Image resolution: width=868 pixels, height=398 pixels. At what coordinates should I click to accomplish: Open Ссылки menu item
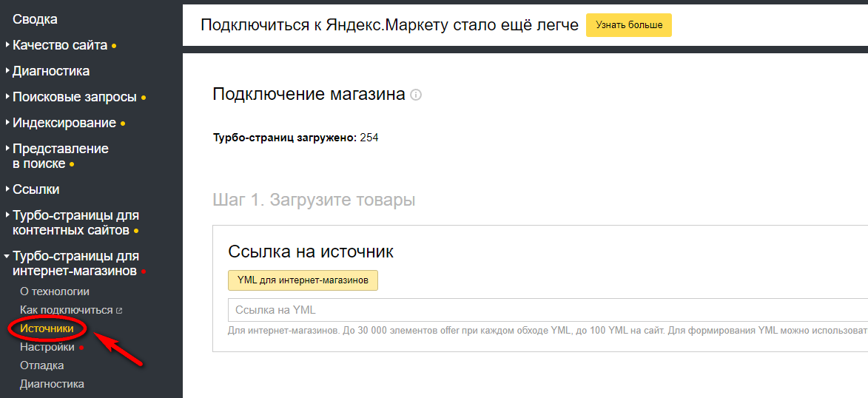click(36, 189)
